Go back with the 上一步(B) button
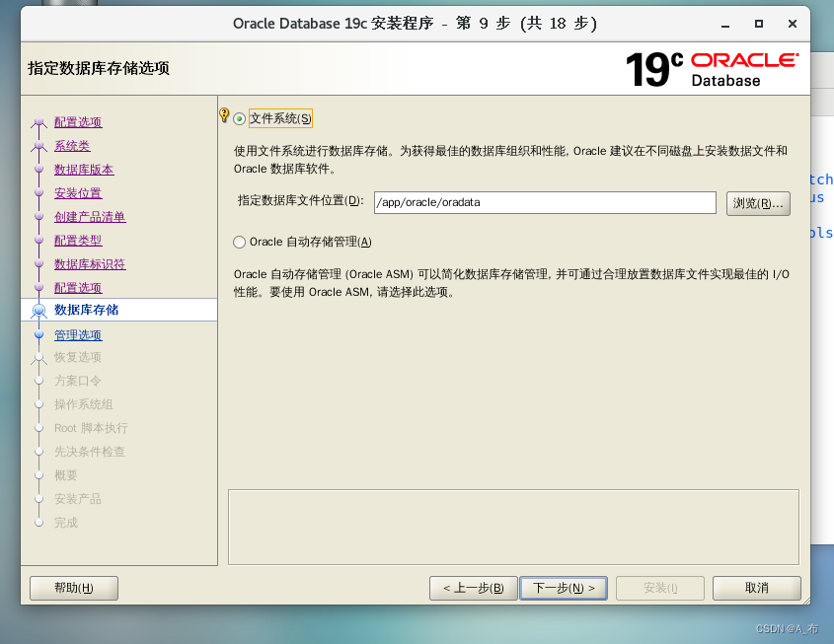 pyautogui.click(x=474, y=588)
